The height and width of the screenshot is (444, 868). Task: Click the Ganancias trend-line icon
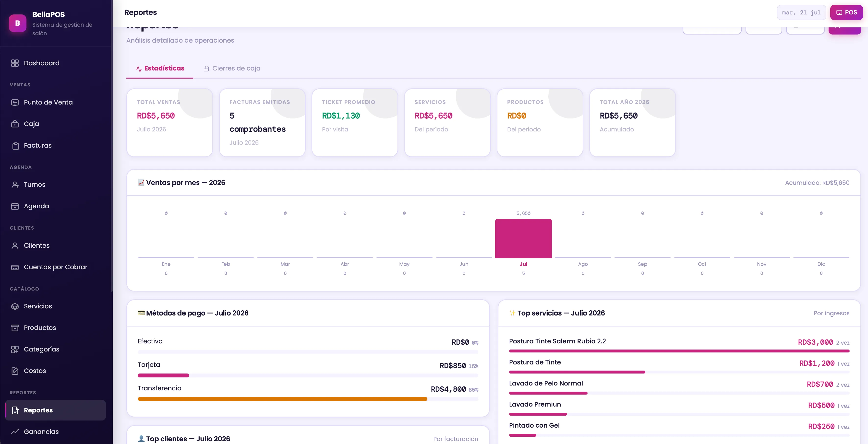[x=15, y=432]
